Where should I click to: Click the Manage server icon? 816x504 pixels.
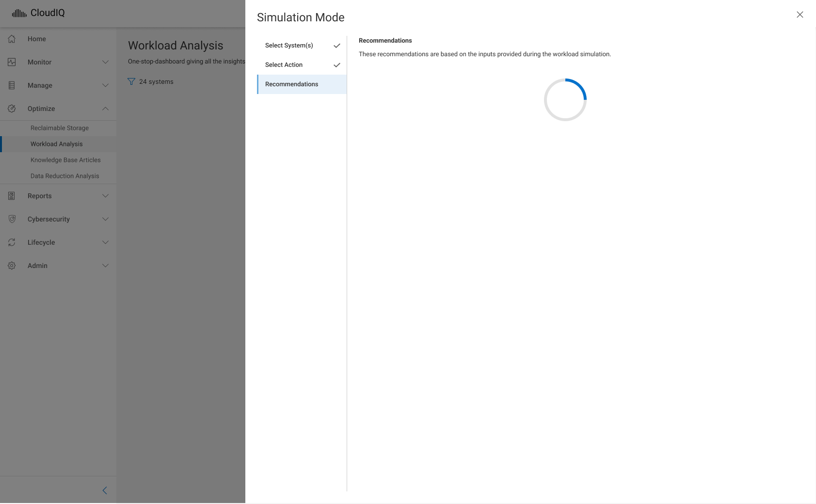tap(12, 85)
